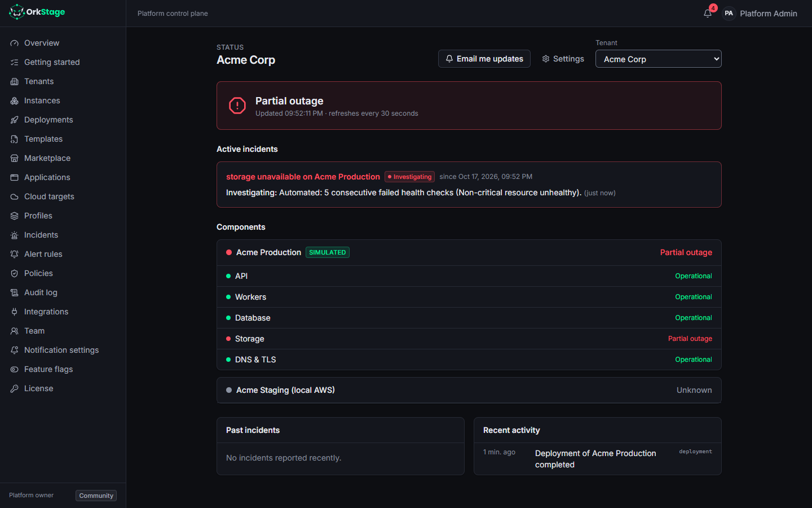Click the SIMULATED badge on Acme Production
Viewport: 812px width, 508px height.
[x=328, y=252]
